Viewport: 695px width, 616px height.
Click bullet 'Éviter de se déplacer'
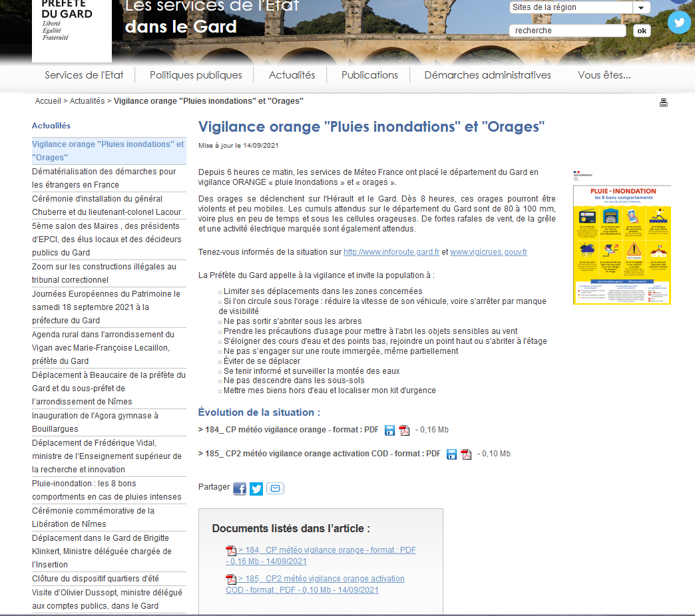262,361
